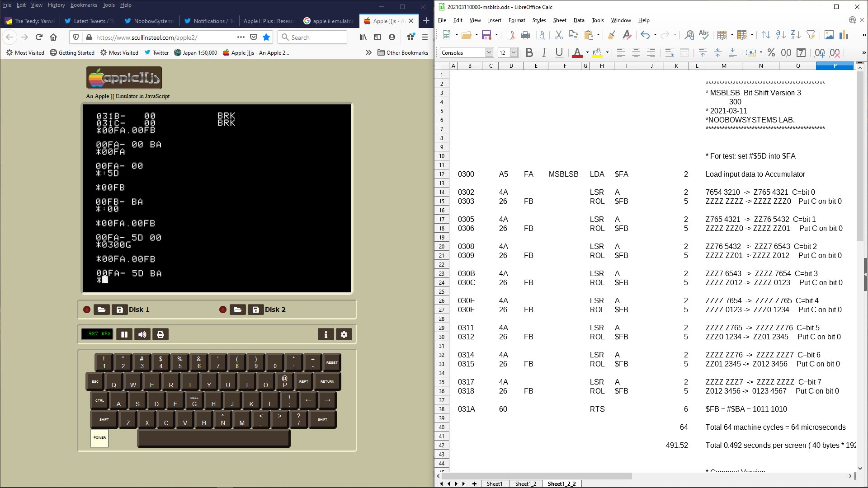868x488 pixels.
Task: Show more bookmarks toolbar chevron
Action: coord(368,53)
